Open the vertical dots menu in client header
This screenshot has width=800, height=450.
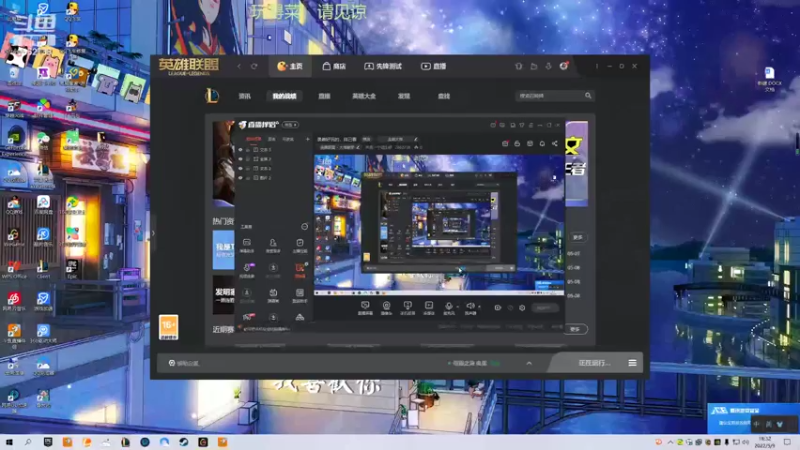point(596,66)
